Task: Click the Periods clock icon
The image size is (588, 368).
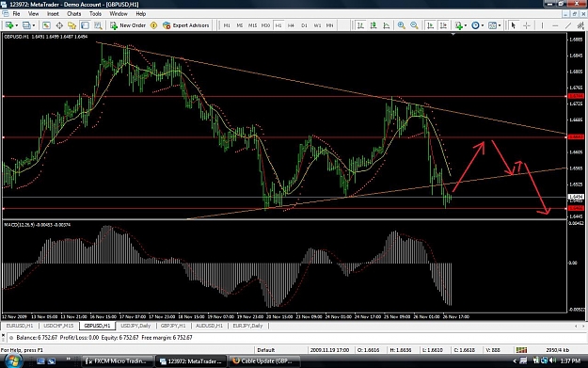Action: [x=475, y=25]
